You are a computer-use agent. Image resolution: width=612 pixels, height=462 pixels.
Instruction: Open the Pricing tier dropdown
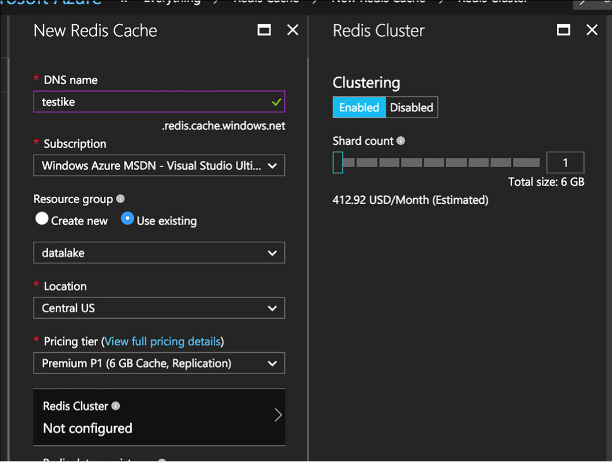tap(159, 363)
